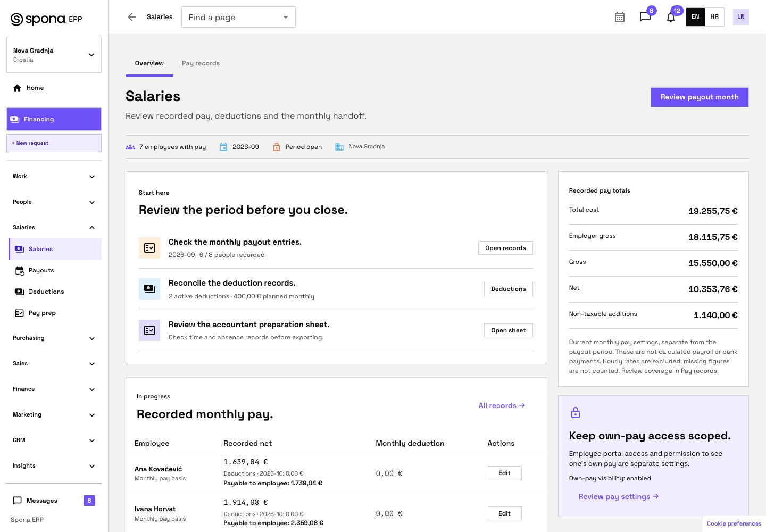Image resolution: width=766 pixels, height=532 pixels.
Task: Open Cookie preferences
Action: [x=734, y=523]
